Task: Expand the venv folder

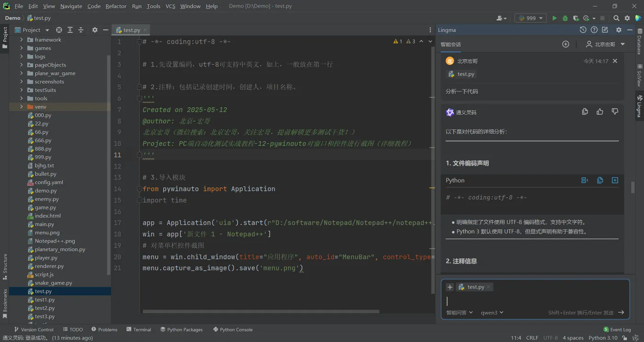Action: pos(22,107)
